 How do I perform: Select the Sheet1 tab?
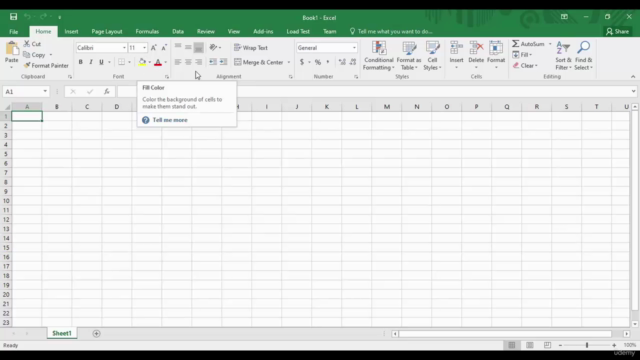click(x=62, y=333)
